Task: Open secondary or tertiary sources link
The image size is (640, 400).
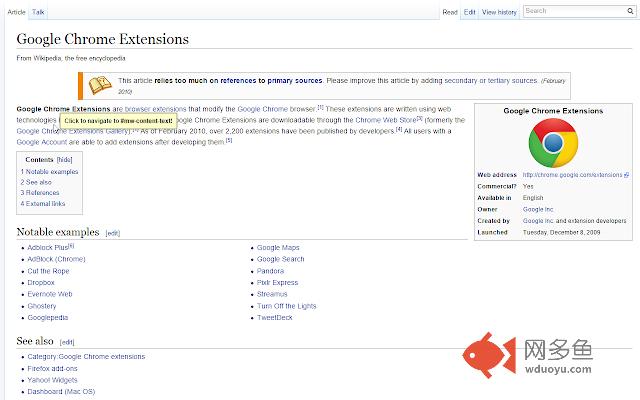Action: coord(491,81)
